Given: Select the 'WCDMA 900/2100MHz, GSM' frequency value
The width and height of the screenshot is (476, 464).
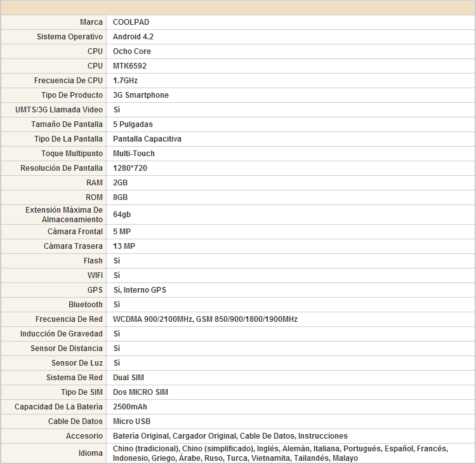Looking at the screenshot, I should pos(205,319).
